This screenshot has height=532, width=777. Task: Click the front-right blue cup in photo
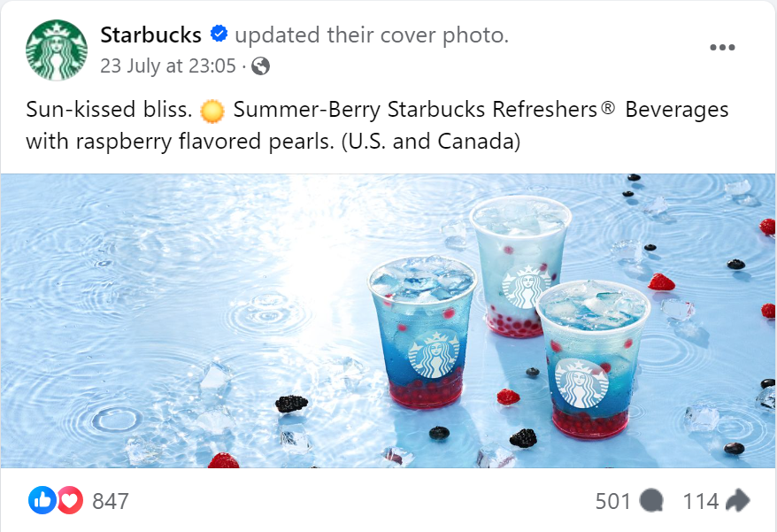[593, 359]
